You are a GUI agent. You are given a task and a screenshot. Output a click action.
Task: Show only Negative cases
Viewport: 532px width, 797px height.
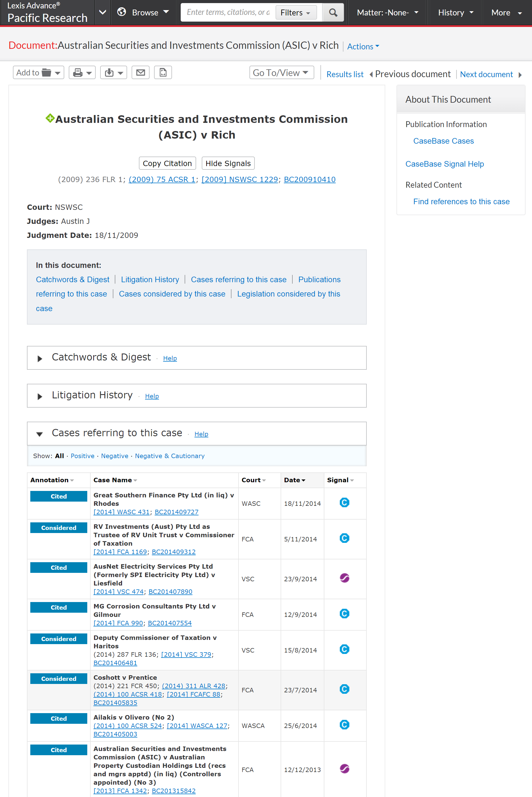(x=115, y=456)
